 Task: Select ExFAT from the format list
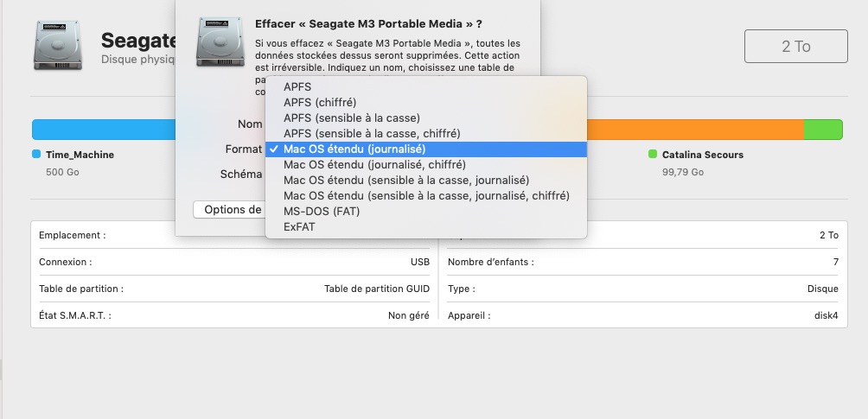(298, 227)
